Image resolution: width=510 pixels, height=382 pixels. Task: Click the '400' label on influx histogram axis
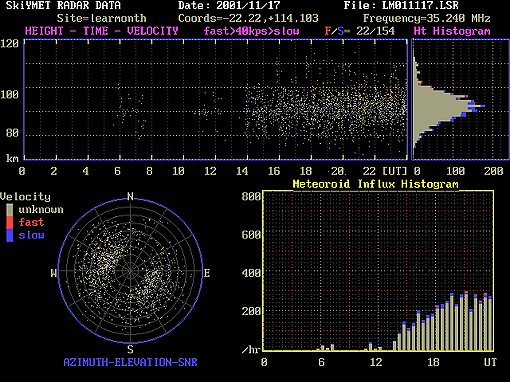coord(251,273)
